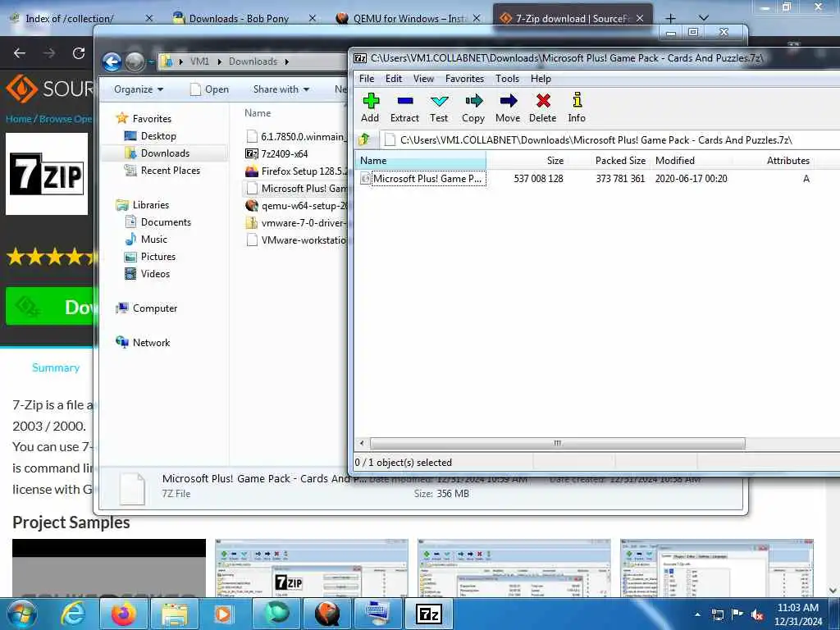
Task: Click Explorer Back navigation button
Action: click(112, 62)
